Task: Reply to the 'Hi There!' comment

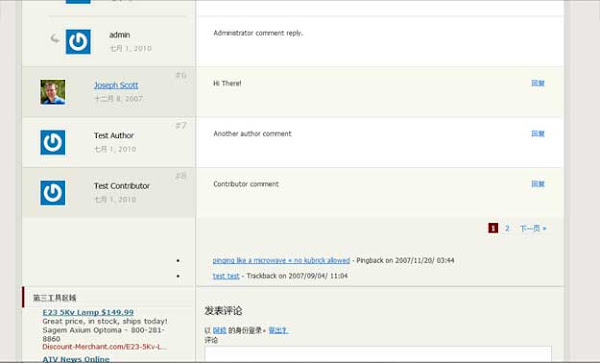Action: (538, 83)
